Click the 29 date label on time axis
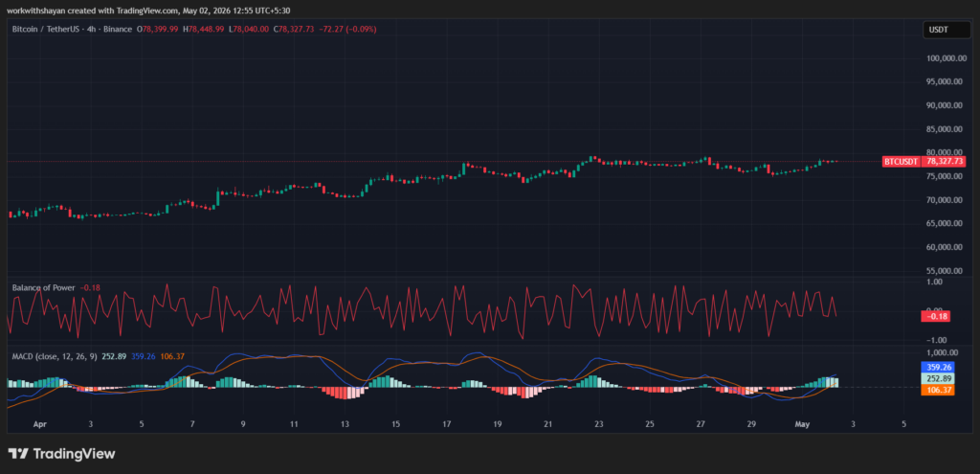This screenshot has width=980, height=474. click(752, 424)
